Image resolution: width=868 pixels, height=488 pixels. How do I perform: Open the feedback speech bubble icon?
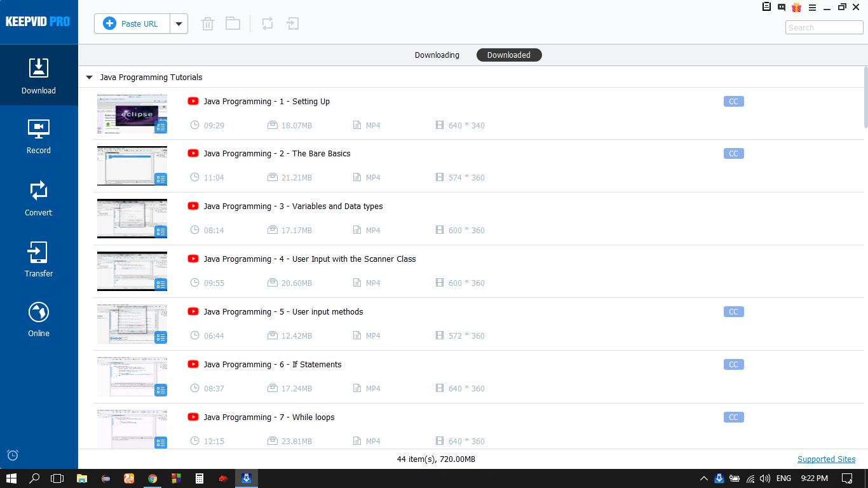click(x=782, y=7)
